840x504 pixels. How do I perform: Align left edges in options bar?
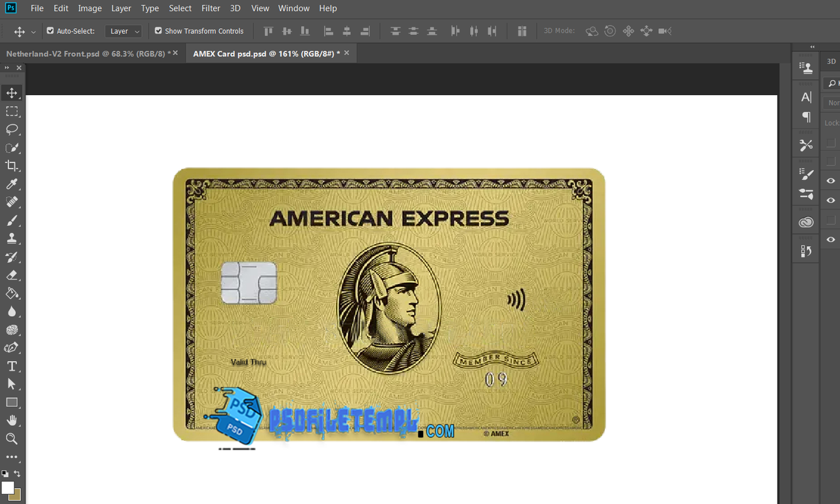pyautogui.click(x=329, y=31)
